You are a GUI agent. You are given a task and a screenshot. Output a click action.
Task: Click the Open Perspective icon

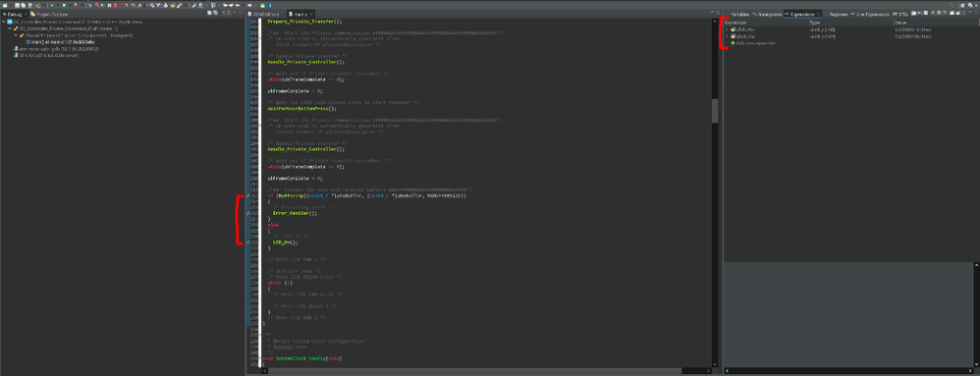(x=962, y=6)
